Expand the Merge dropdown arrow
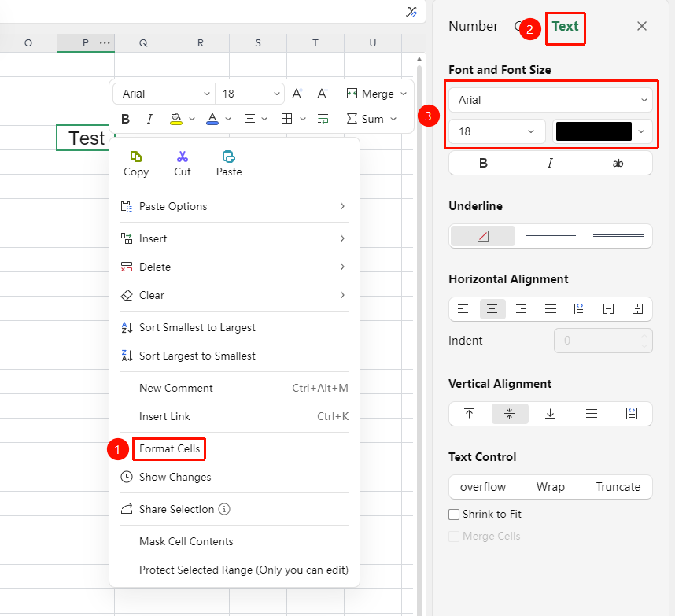Image resolution: width=675 pixels, height=616 pixels. [404, 94]
